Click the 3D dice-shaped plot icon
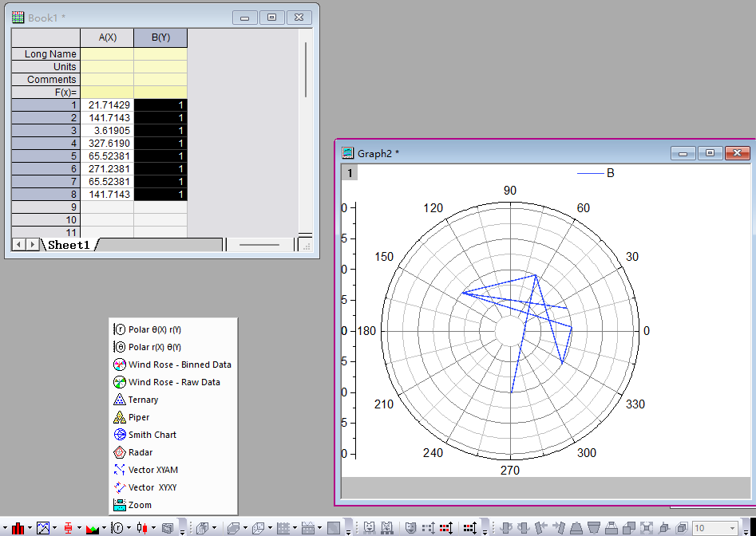 pyautogui.click(x=259, y=528)
